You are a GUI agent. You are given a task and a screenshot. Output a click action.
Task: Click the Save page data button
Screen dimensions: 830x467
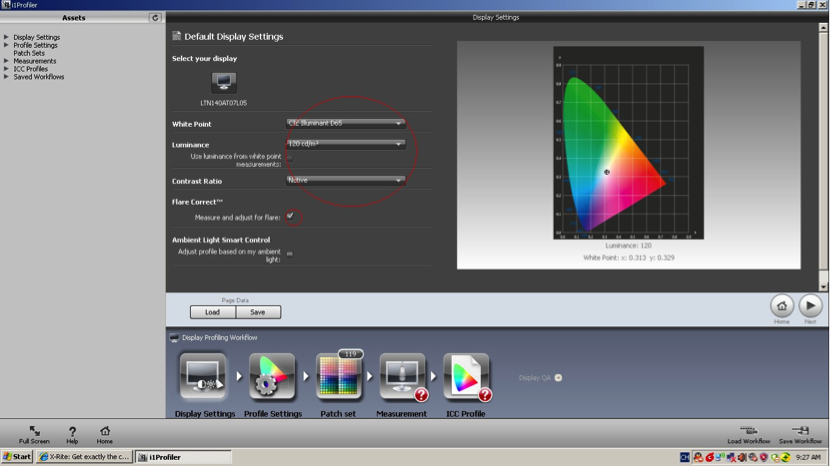[x=258, y=312]
